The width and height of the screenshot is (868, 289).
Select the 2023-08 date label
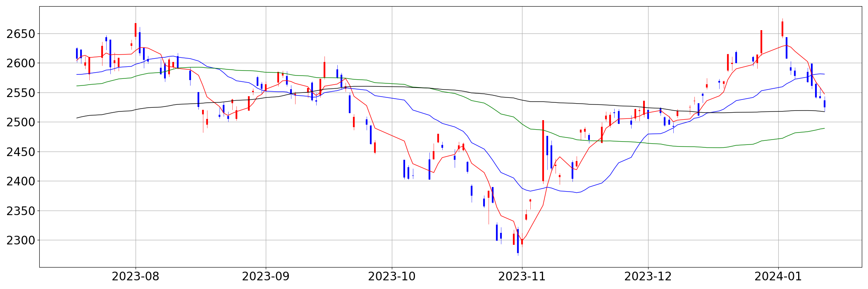[136, 277]
